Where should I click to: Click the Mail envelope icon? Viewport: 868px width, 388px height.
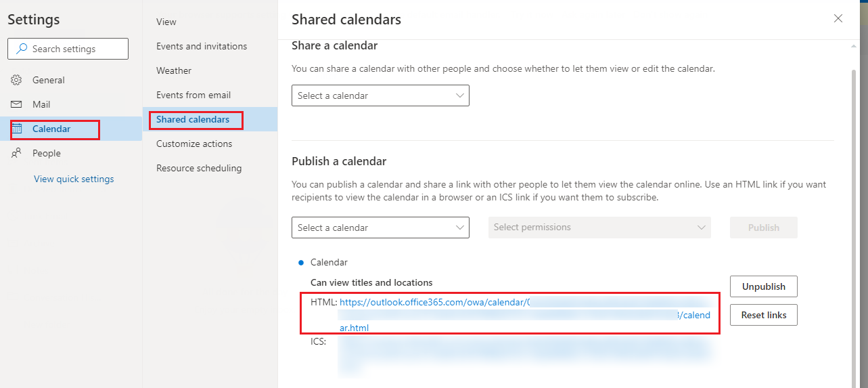(17, 104)
